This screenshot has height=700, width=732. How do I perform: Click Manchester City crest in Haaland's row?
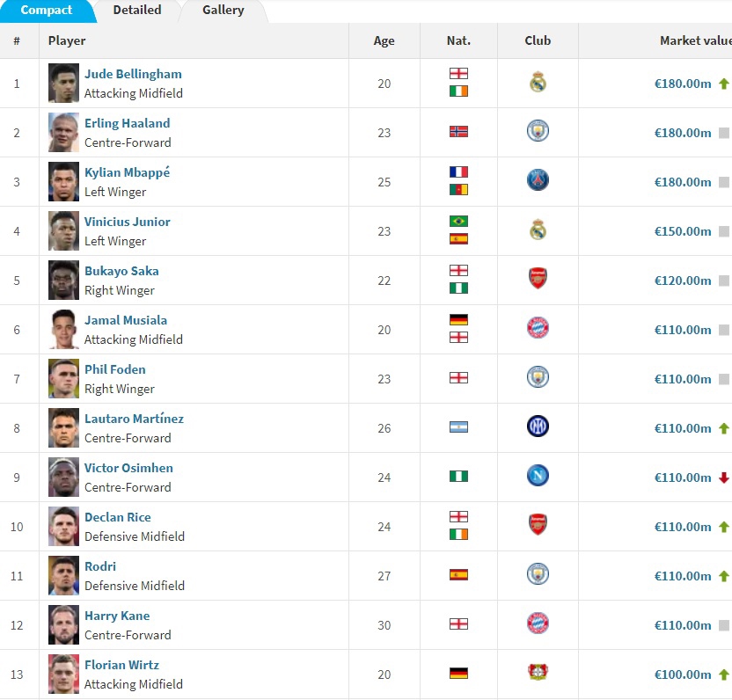[x=538, y=131]
